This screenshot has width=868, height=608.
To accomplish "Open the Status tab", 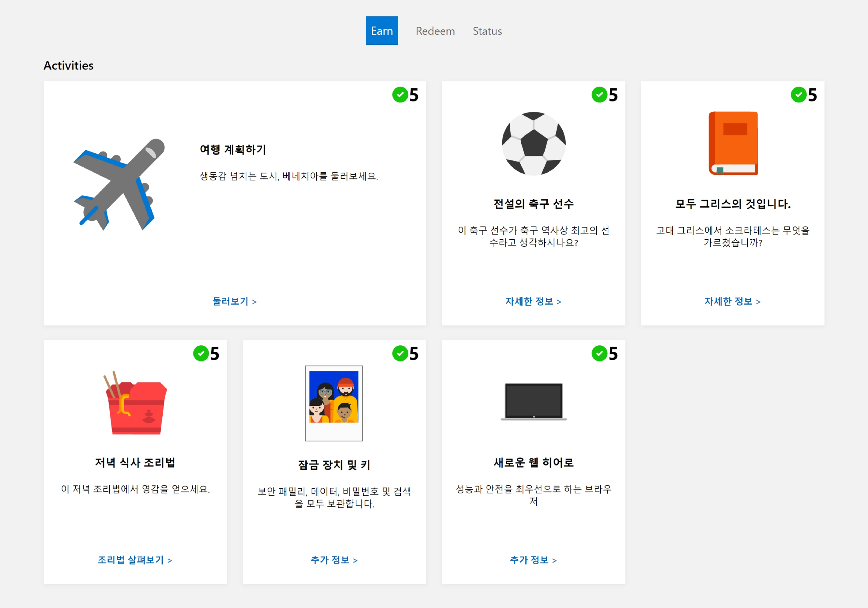I will pos(487,31).
